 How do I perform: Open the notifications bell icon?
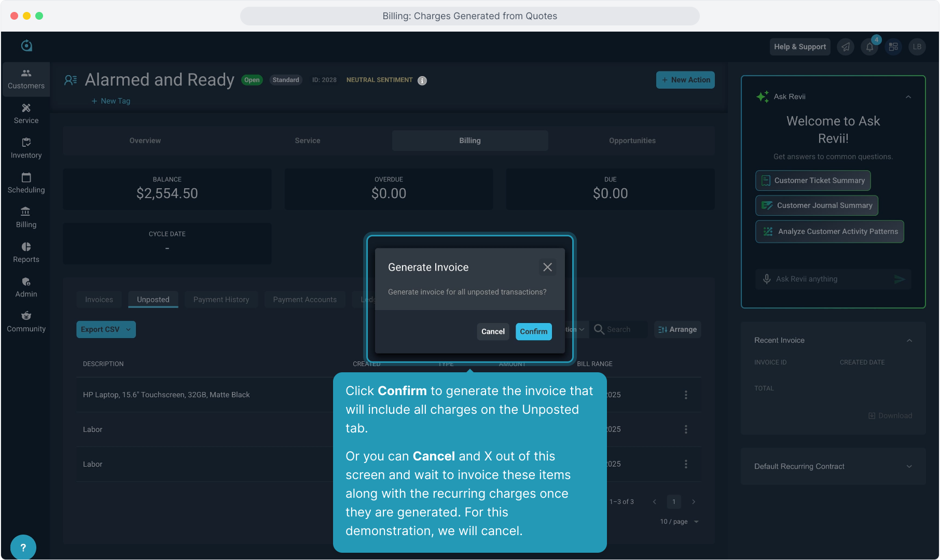(869, 47)
